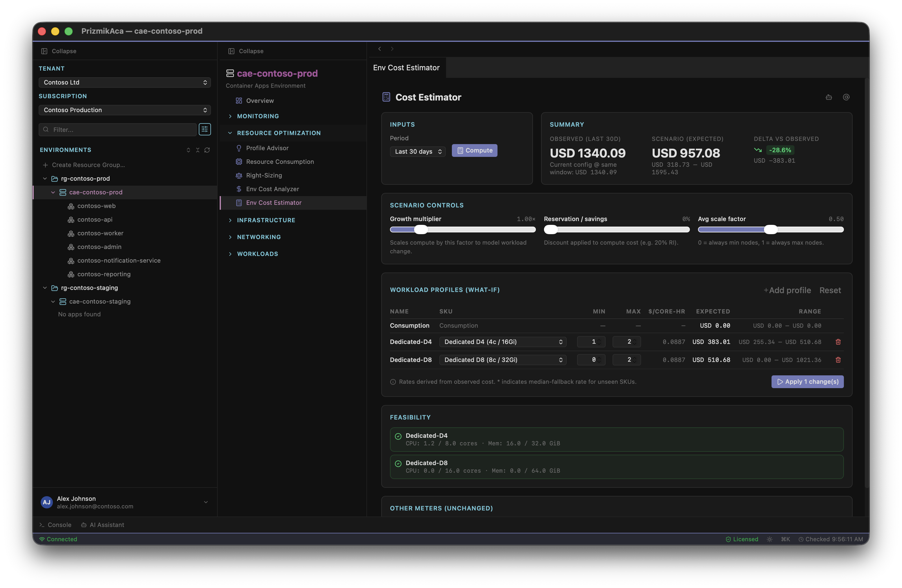Reset the workload profiles
Viewport: 902px width, 588px height.
(x=830, y=290)
